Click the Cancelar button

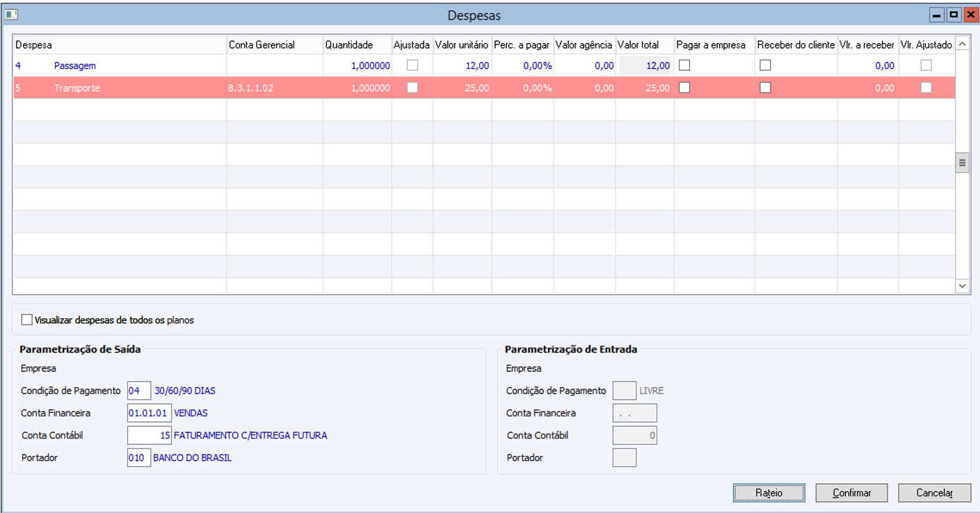(934, 493)
